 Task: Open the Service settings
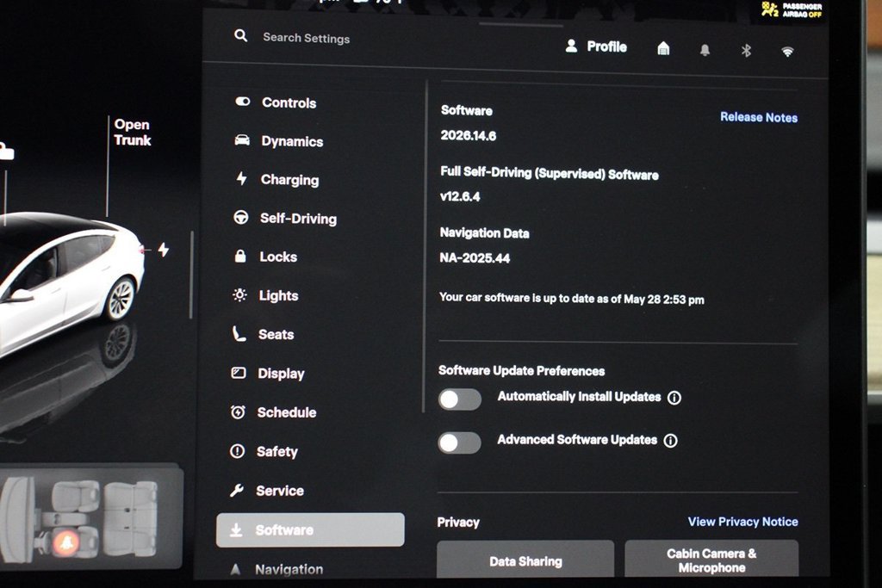pos(267,490)
